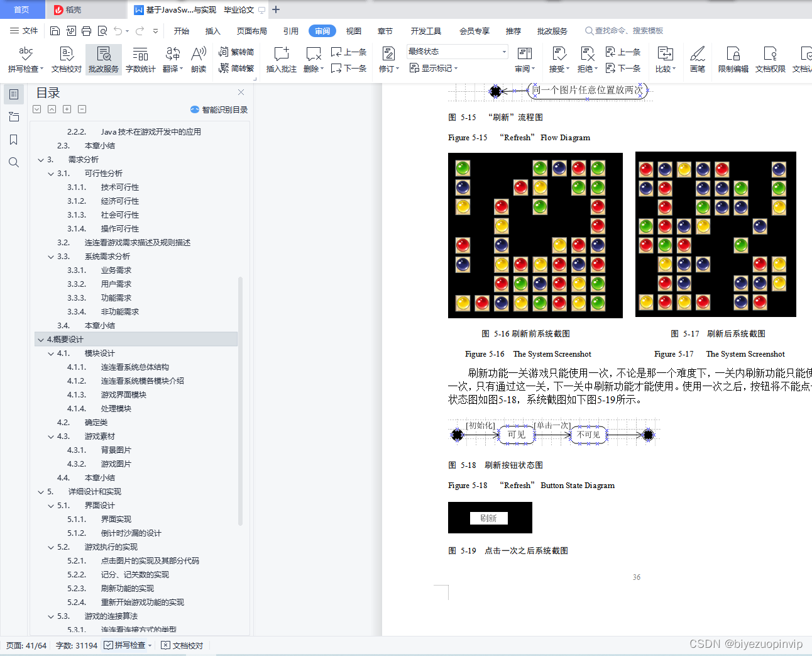This screenshot has width=812, height=656.
Task: Switch to the 引用 ribbon tab
Action: [291, 31]
